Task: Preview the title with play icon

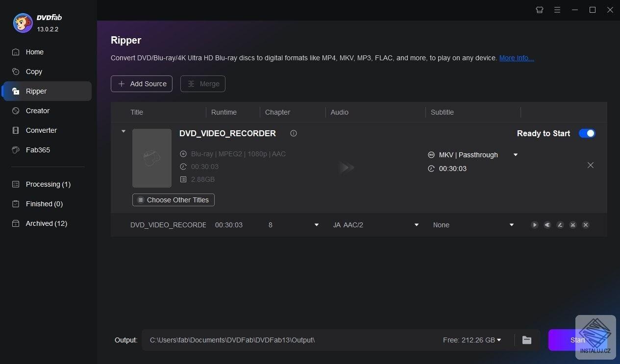Action: coord(535,225)
